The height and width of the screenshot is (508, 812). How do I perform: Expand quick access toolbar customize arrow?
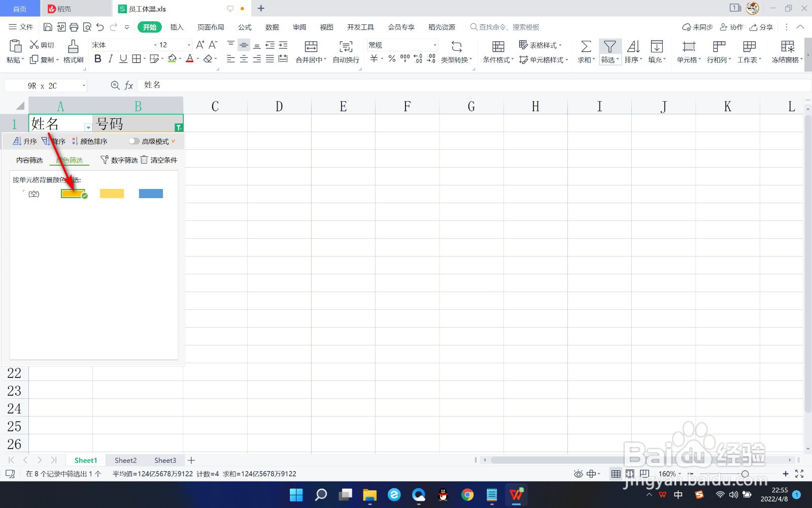pos(127,27)
